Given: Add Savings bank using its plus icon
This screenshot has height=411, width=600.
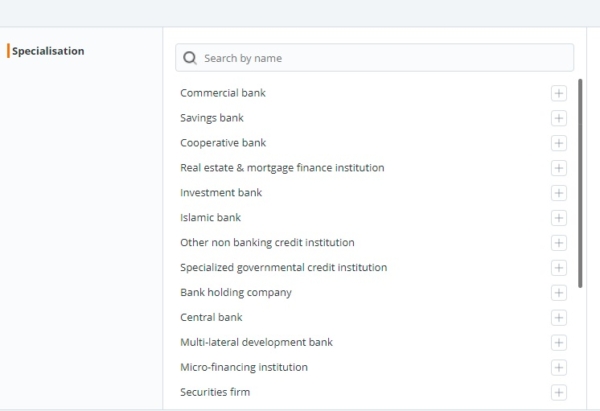Looking at the screenshot, I should (x=558, y=118).
